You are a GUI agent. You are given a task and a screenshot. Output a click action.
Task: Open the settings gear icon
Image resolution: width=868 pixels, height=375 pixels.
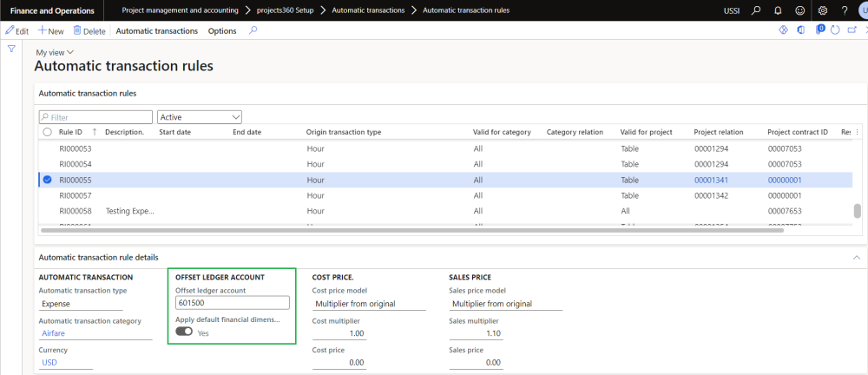[x=822, y=10]
